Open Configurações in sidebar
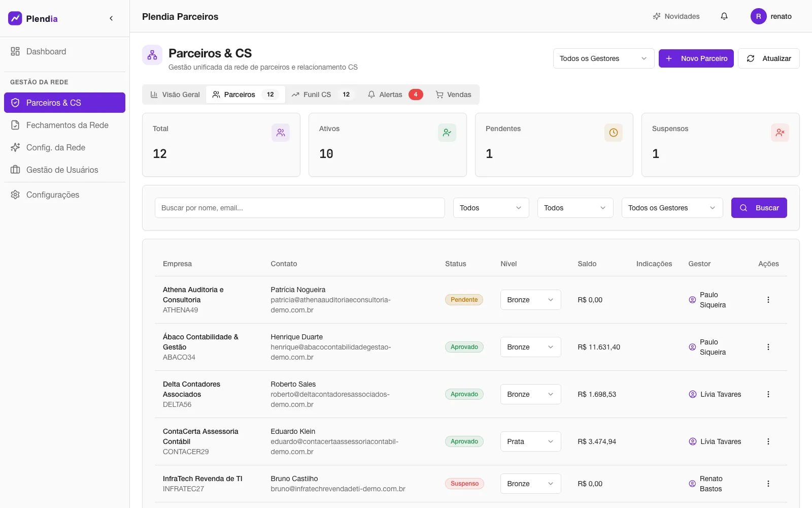 (x=64, y=195)
